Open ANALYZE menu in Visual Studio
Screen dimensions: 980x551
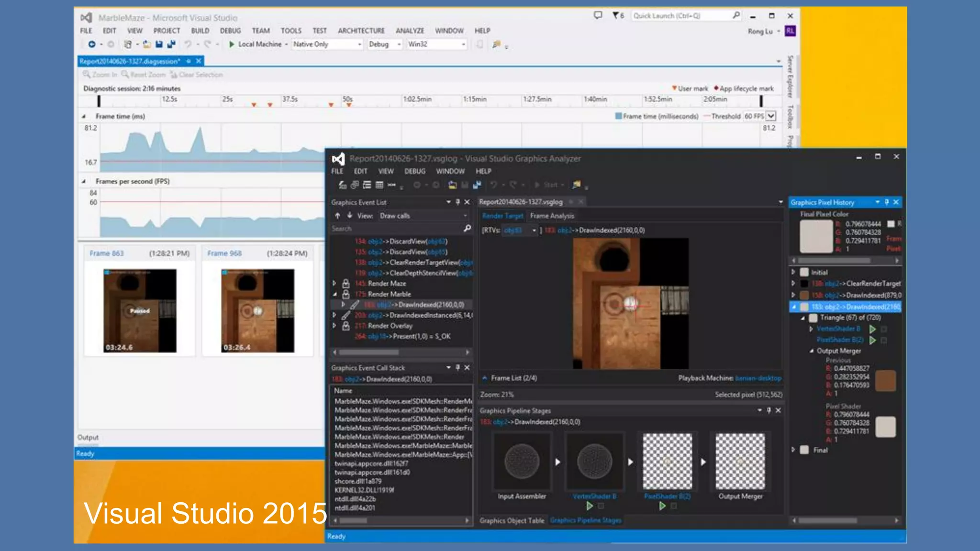(410, 31)
